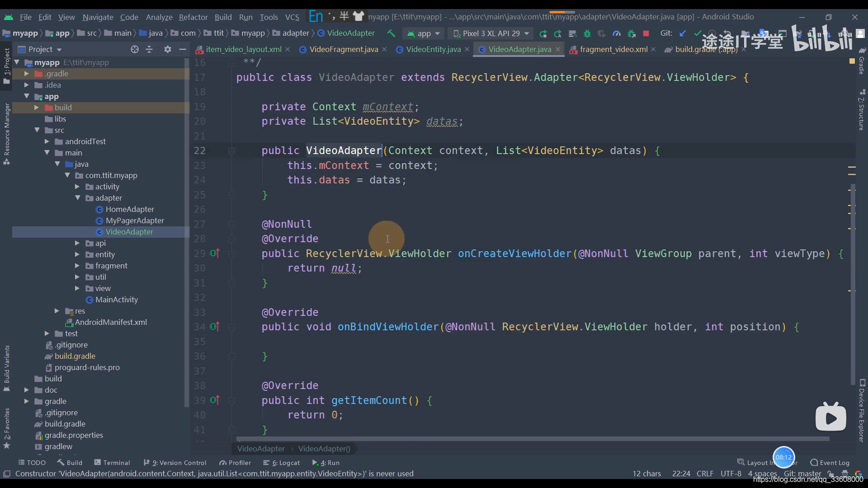Open the Resource Manager side panel
Viewport: 868px width, 488px height.
coord(7,134)
